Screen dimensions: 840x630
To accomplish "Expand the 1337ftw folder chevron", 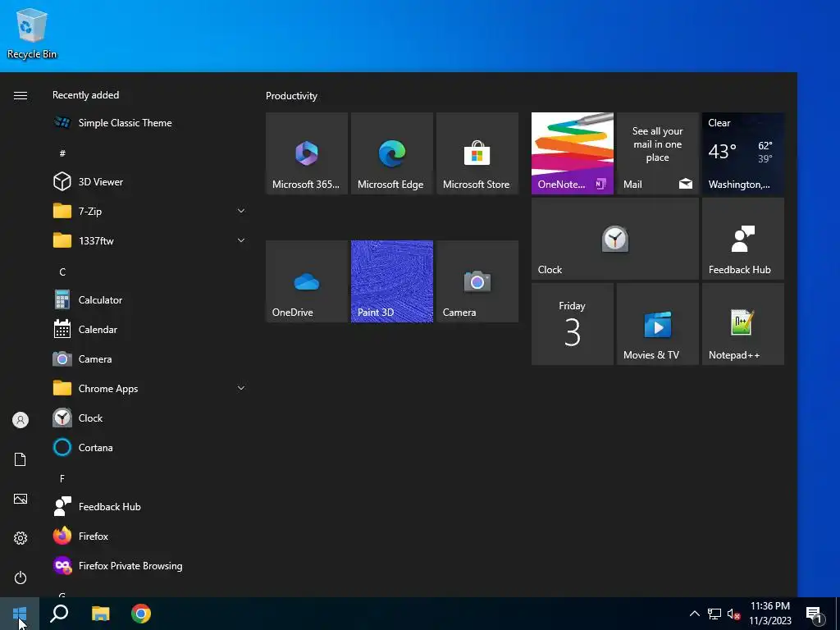I will pos(241,240).
